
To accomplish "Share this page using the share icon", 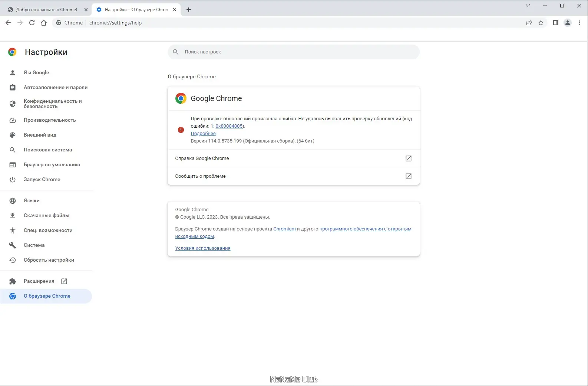I will [529, 23].
